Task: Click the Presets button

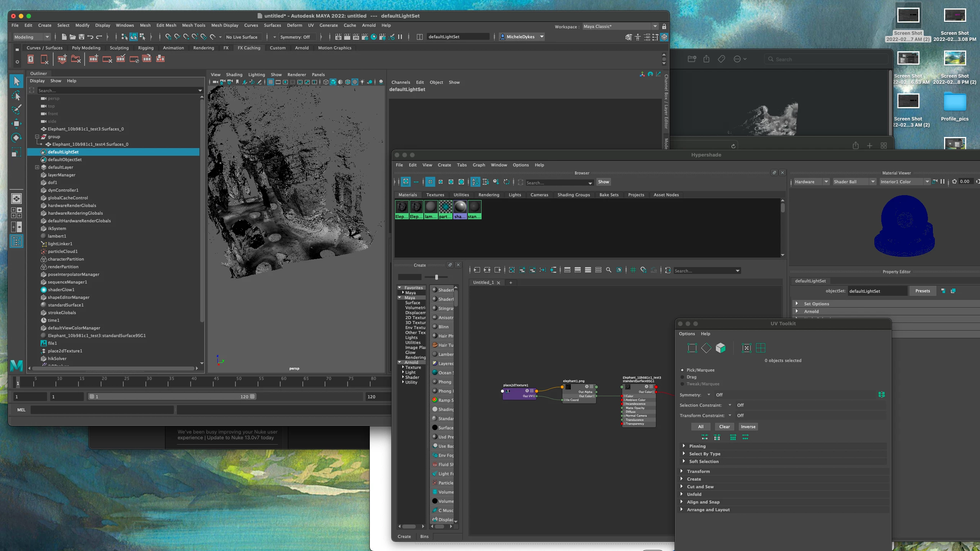Action: [x=922, y=291]
